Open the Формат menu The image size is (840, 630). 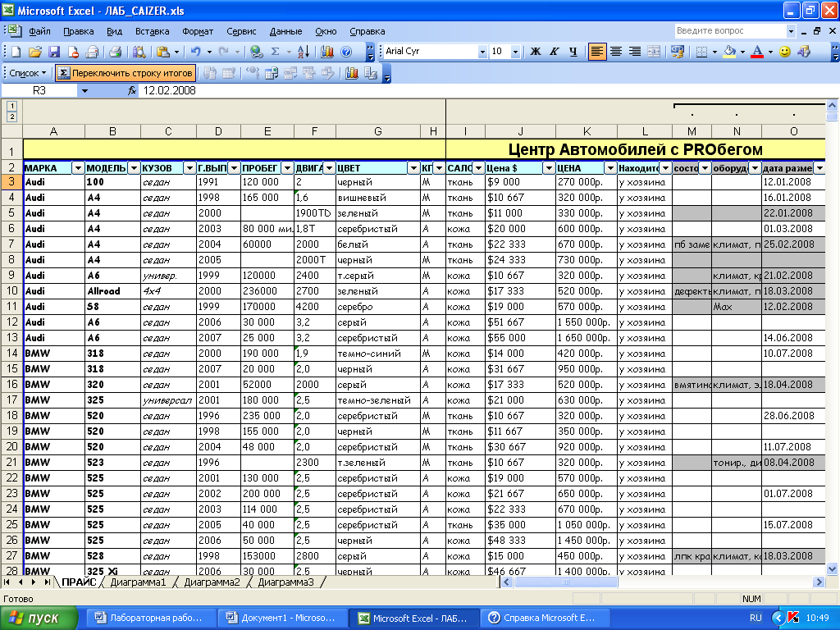click(198, 31)
